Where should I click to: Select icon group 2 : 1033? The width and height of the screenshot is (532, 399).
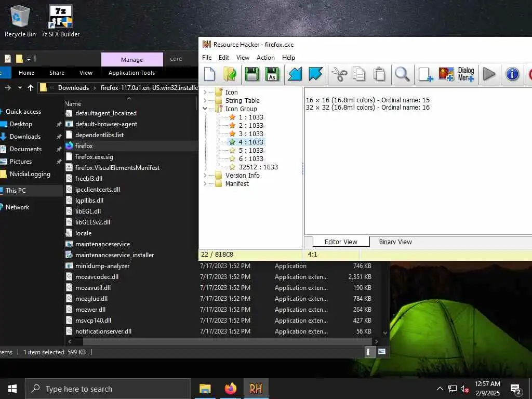pyautogui.click(x=251, y=125)
